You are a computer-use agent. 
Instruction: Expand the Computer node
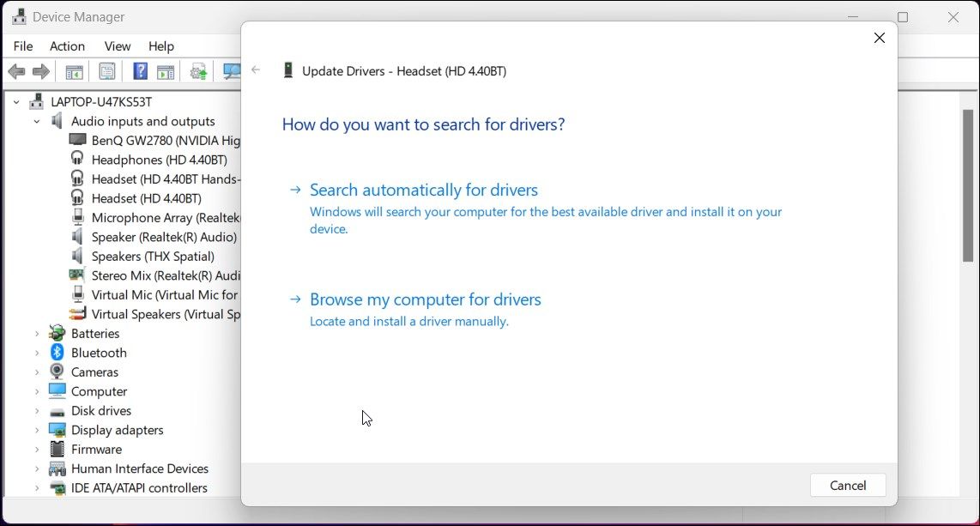click(37, 391)
